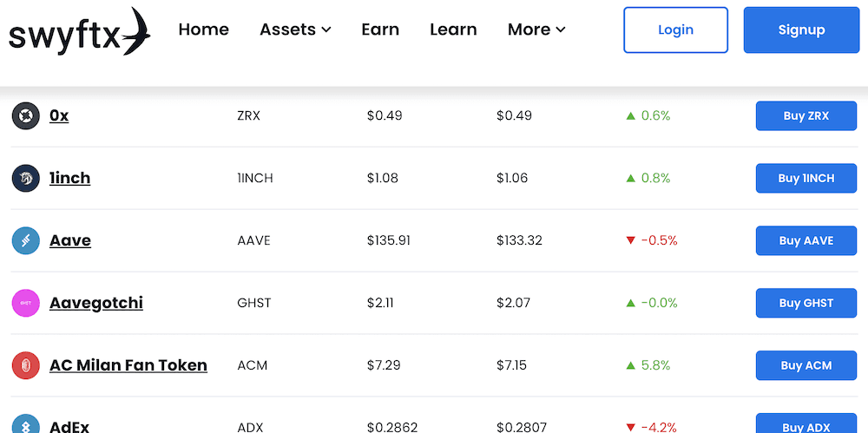This screenshot has width=868, height=433.
Task: Open the 1inch asset link
Action: coord(70,178)
